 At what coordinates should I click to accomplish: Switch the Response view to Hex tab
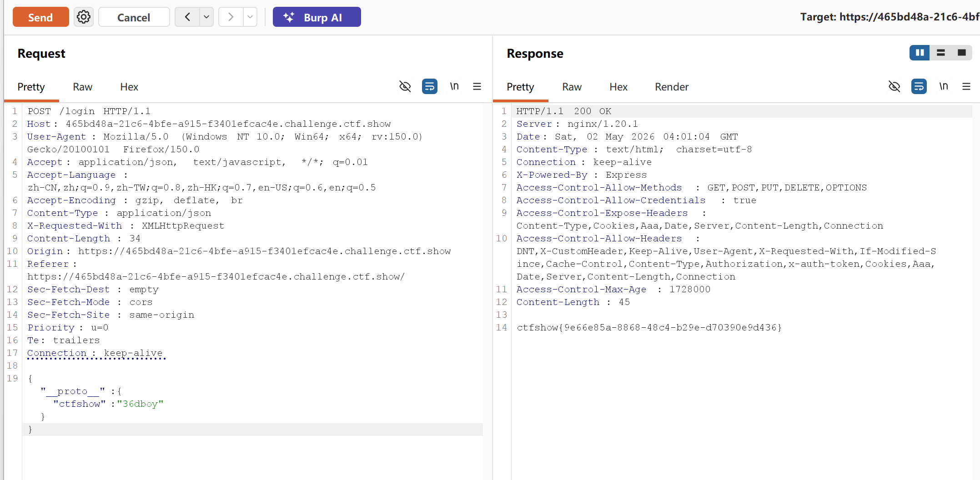click(618, 87)
